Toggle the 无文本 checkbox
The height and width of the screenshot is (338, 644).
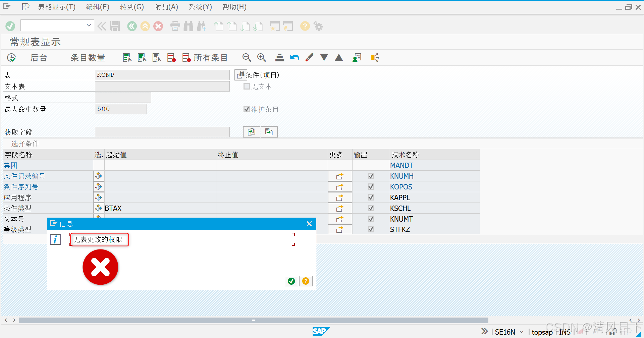[x=247, y=86]
